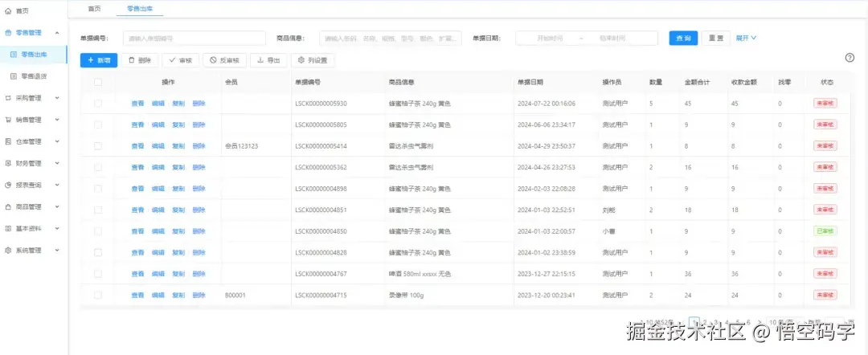Viewport: 868px width, 355px height.
Task: Click 删除 link for order LSCK00000005362
Action: click(199, 167)
